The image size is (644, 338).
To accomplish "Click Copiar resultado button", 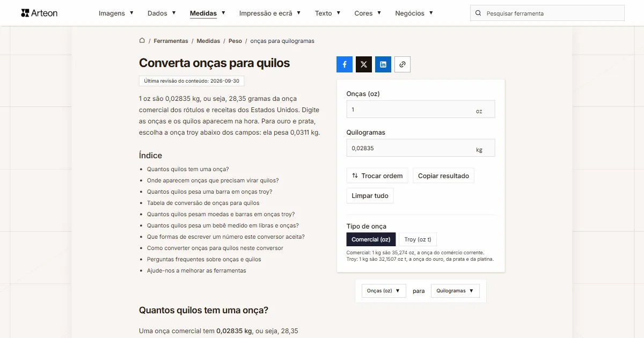I will coord(443,175).
